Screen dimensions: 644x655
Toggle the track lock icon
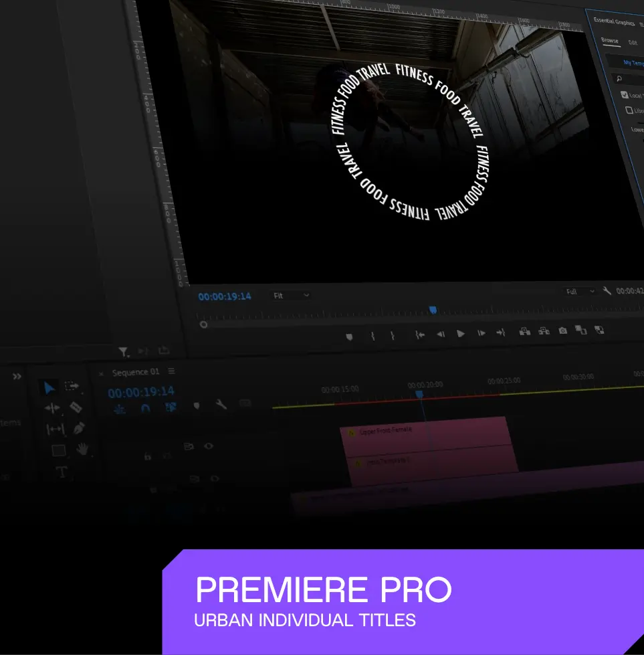coord(147,456)
